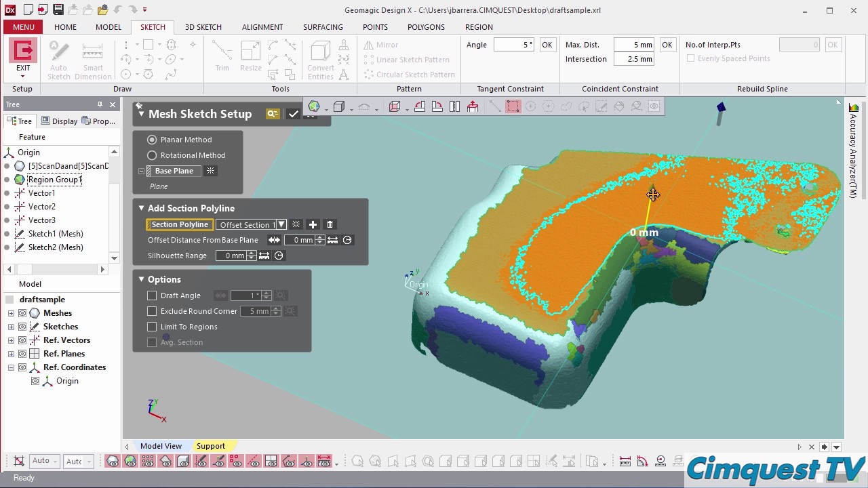The width and height of the screenshot is (868, 488).
Task: Delete section using trash icon
Action: click(x=330, y=224)
